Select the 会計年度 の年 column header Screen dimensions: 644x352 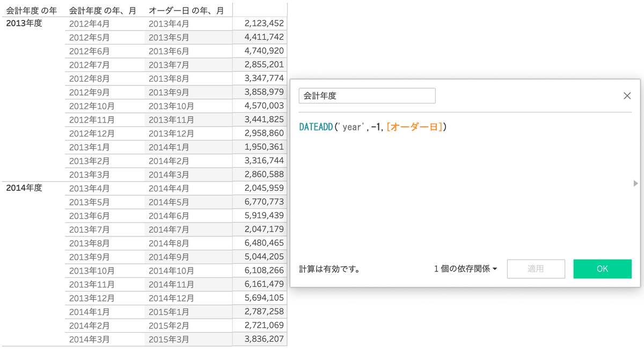coord(32,10)
